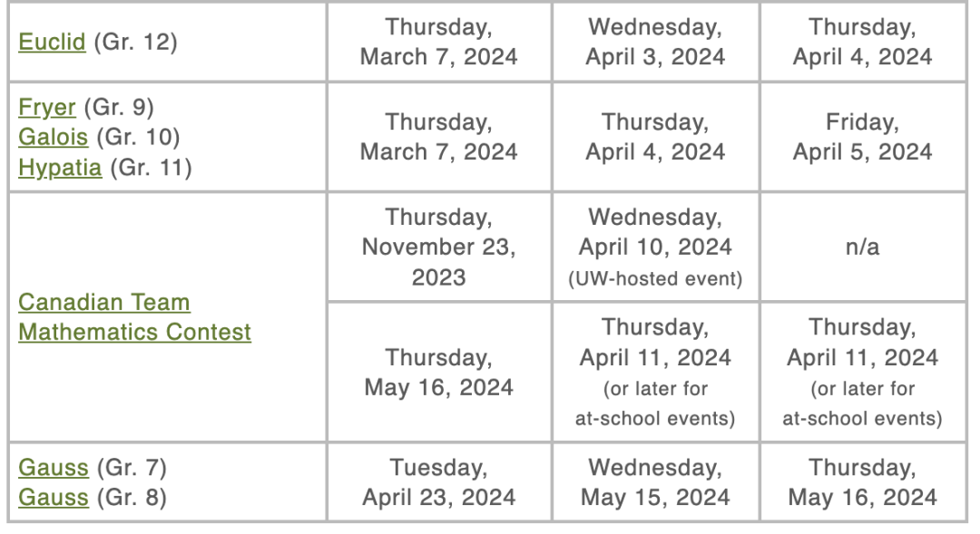Click Thursday, March 7, 2024 in Euclid row
980x534 pixels.
[x=438, y=42]
